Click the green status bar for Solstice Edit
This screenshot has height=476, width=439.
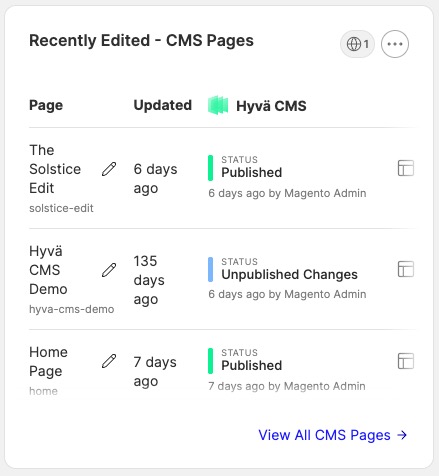coord(210,168)
